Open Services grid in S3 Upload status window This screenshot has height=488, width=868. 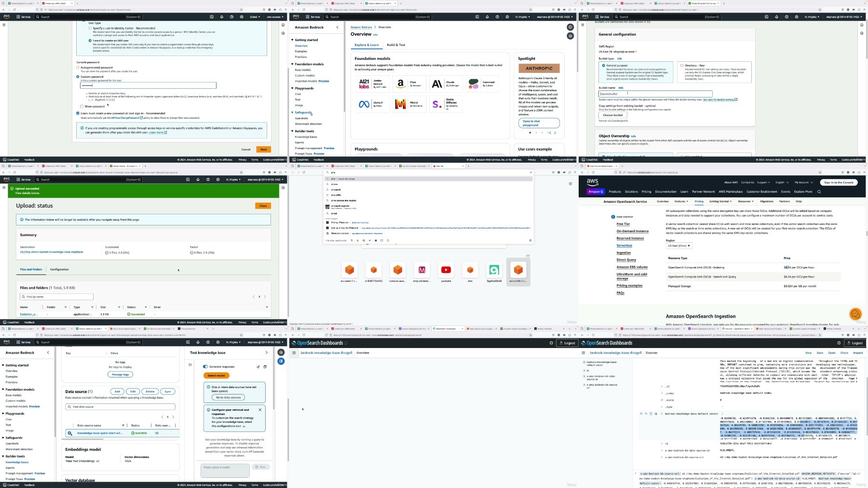coord(23,180)
